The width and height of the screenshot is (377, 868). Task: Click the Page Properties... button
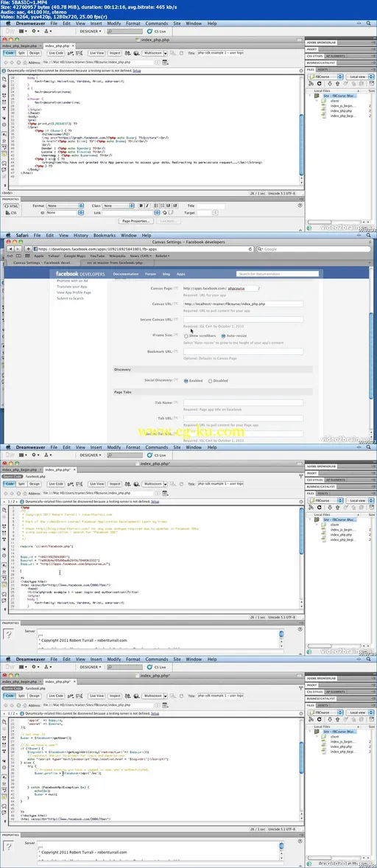pyautogui.click(x=137, y=220)
